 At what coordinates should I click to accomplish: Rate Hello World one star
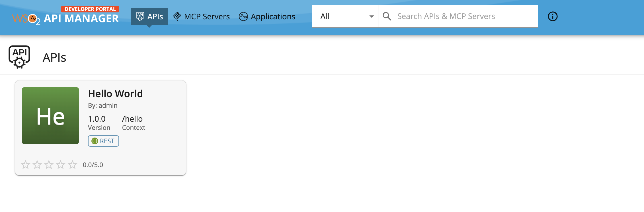(x=26, y=165)
